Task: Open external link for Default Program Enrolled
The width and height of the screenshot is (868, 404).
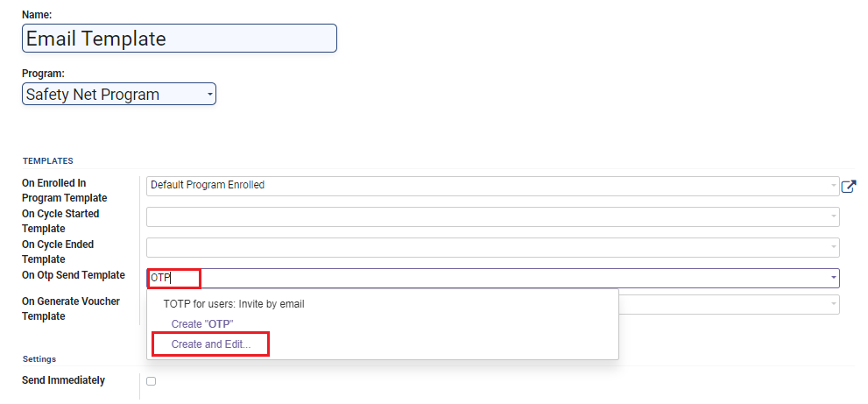Action: [x=848, y=186]
